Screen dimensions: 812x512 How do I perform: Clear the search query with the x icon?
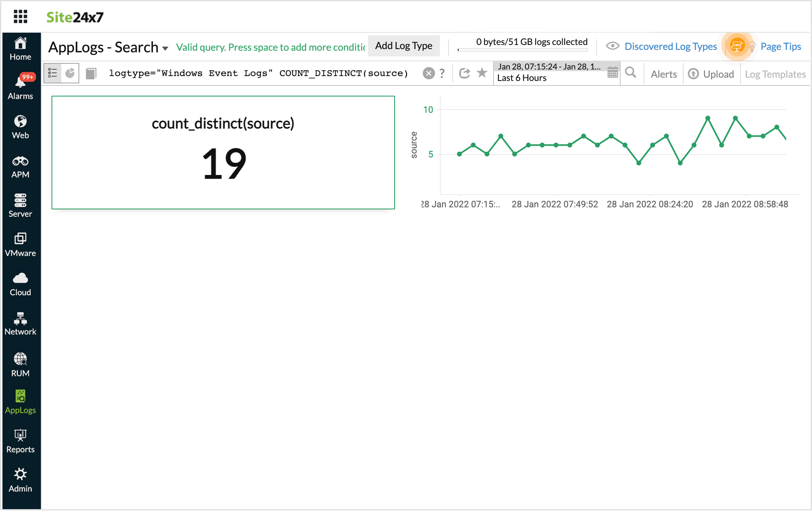click(x=428, y=73)
